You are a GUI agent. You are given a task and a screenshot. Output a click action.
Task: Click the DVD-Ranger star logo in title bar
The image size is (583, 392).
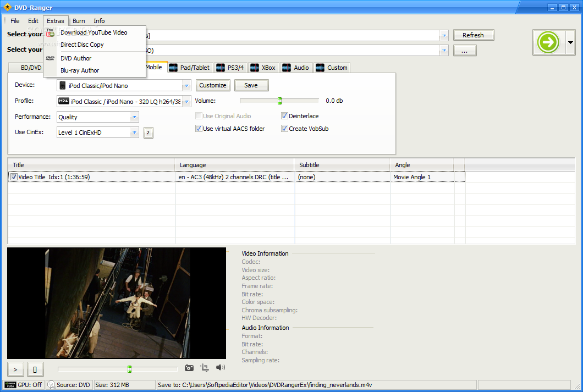pos(7,7)
